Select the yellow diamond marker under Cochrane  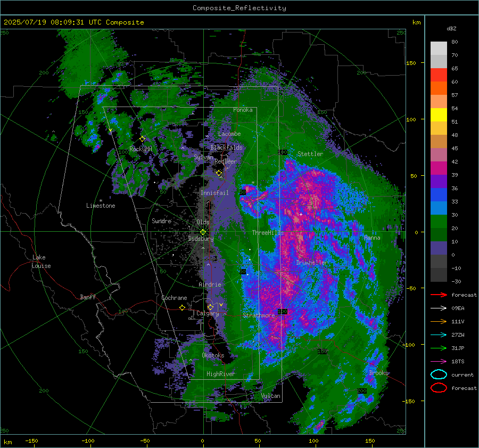pyautogui.click(x=183, y=307)
